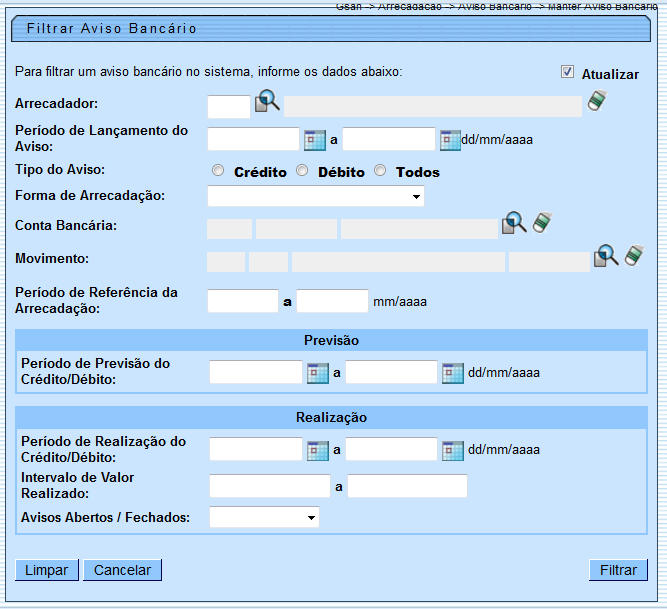The image size is (667, 609).
Task: Click the Arrecadador search magnifier icon
Action: click(x=267, y=102)
